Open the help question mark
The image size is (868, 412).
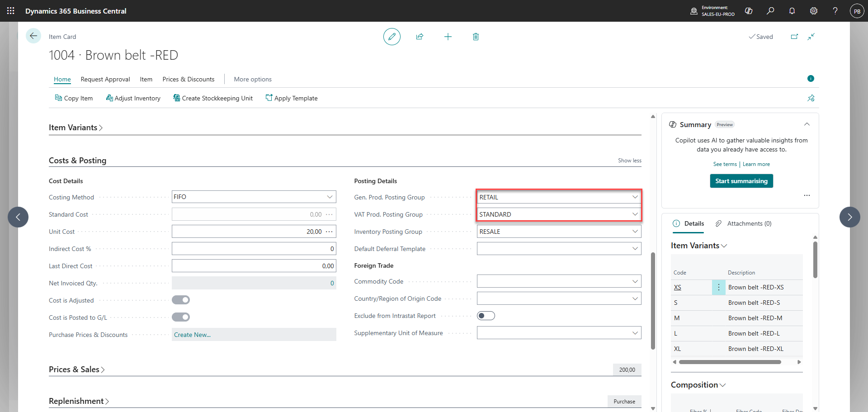[x=835, y=11]
